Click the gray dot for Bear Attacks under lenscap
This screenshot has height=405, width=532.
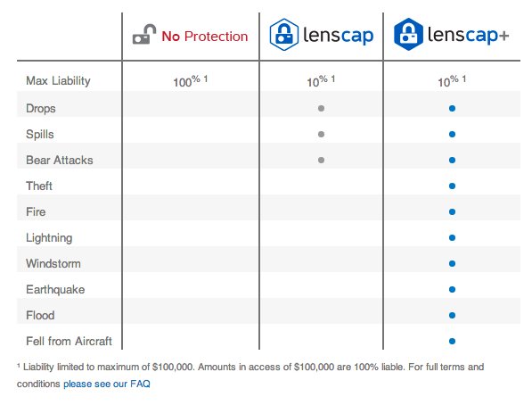[321, 160]
